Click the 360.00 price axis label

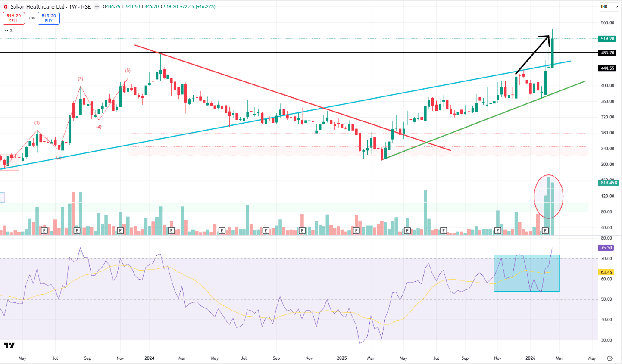607,102
